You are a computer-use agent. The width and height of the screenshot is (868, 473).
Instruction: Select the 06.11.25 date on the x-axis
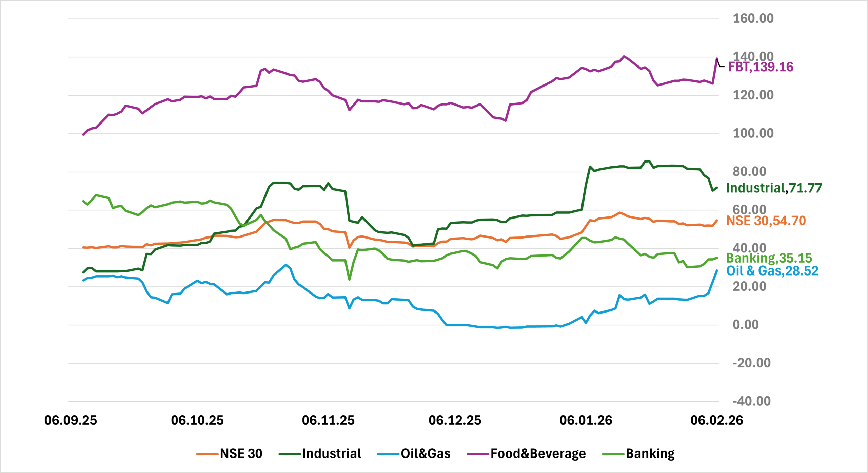pos(328,420)
